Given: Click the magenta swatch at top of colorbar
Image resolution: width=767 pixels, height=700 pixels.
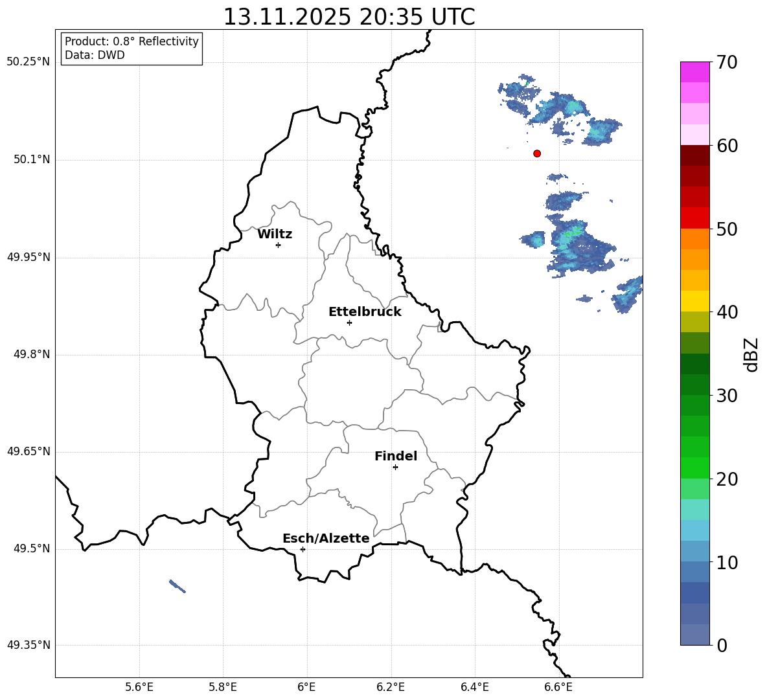Looking at the screenshot, I should coord(694,72).
